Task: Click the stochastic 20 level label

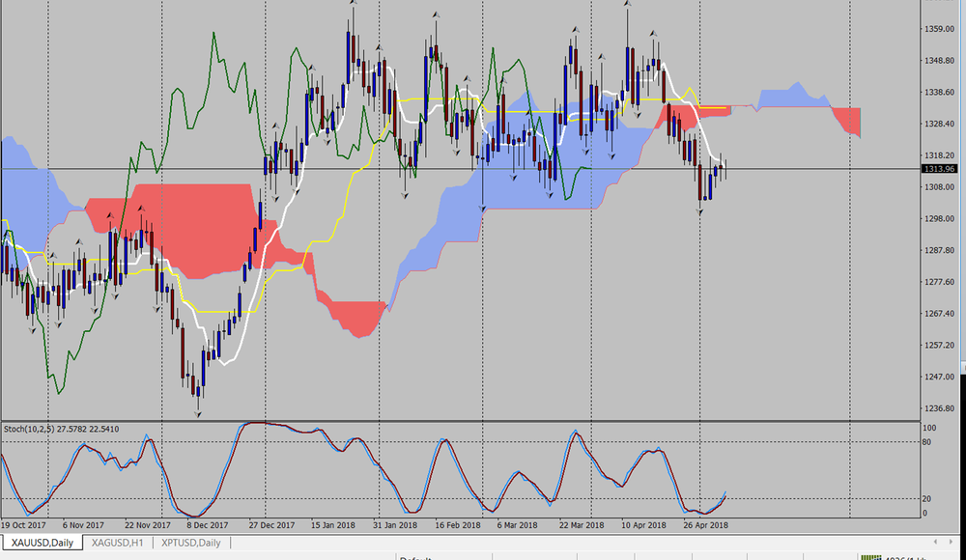Action: click(x=926, y=499)
